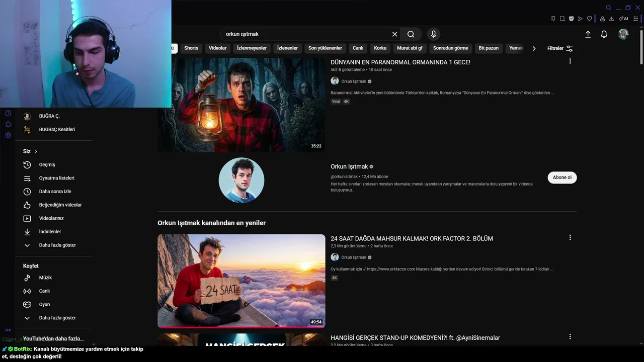Open the AI assistant icon in browser toolbar
The height and width of the screenshot is (362, 644).
click(x=623, y=19)
